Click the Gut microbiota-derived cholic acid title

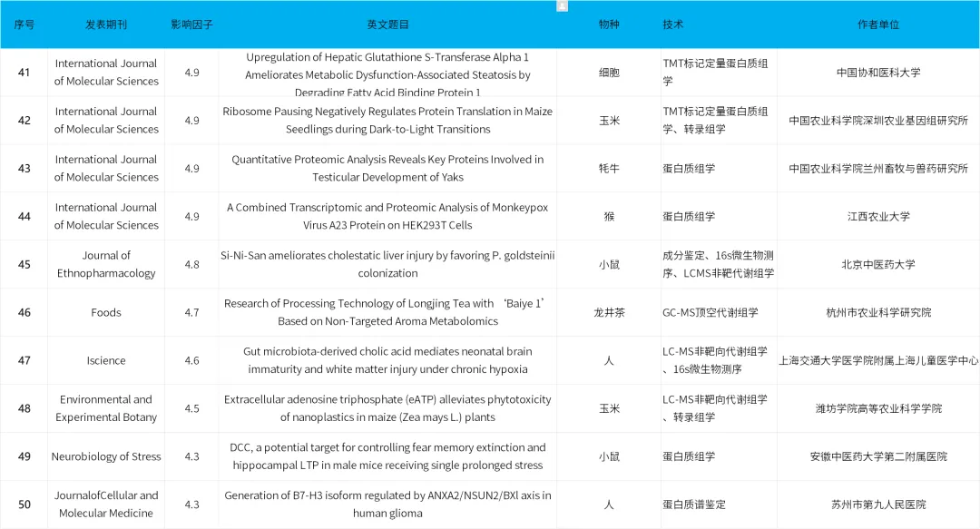point(387,360)
